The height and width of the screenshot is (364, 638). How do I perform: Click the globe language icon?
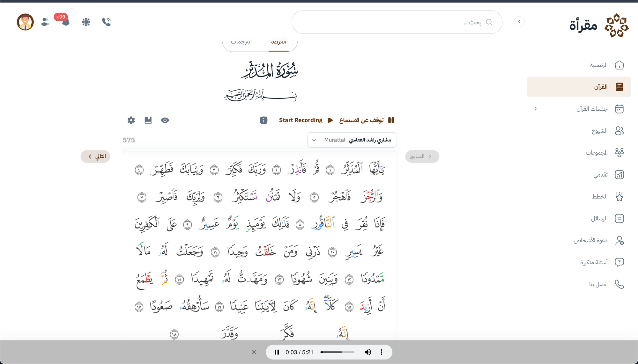[86, 22]
